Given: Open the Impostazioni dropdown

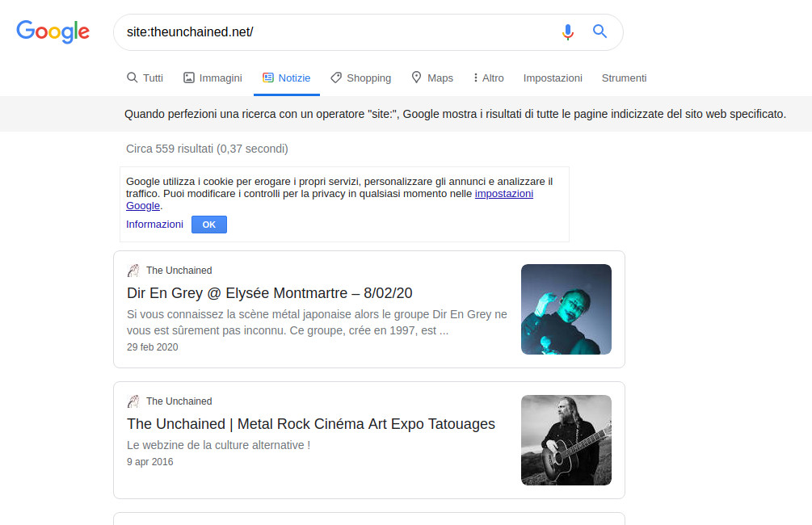Looking at the screenshot, I should tap(553, 78).
